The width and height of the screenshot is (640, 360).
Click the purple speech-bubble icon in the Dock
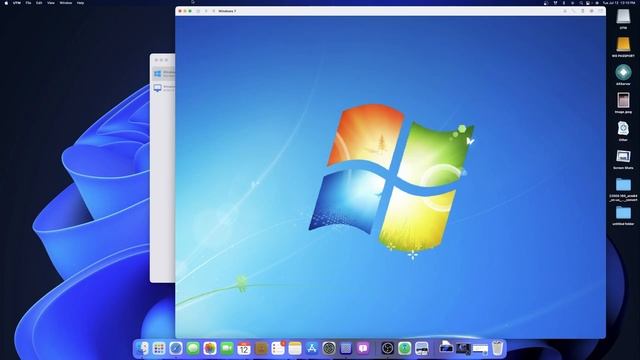click(363, 348)
